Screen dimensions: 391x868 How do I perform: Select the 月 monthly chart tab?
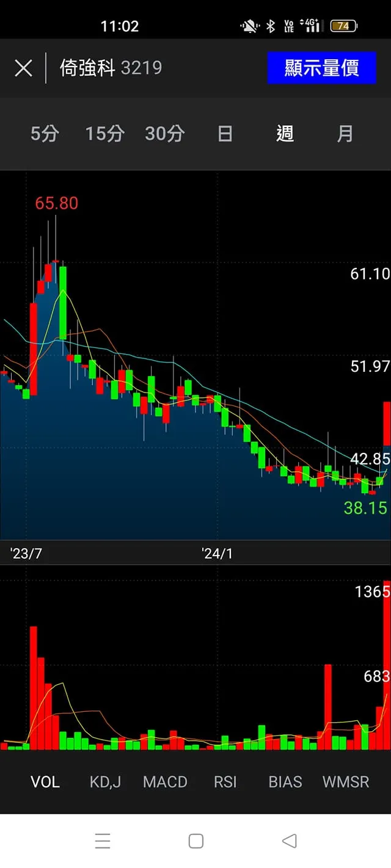pyautogui.click(x=345, y=134)
